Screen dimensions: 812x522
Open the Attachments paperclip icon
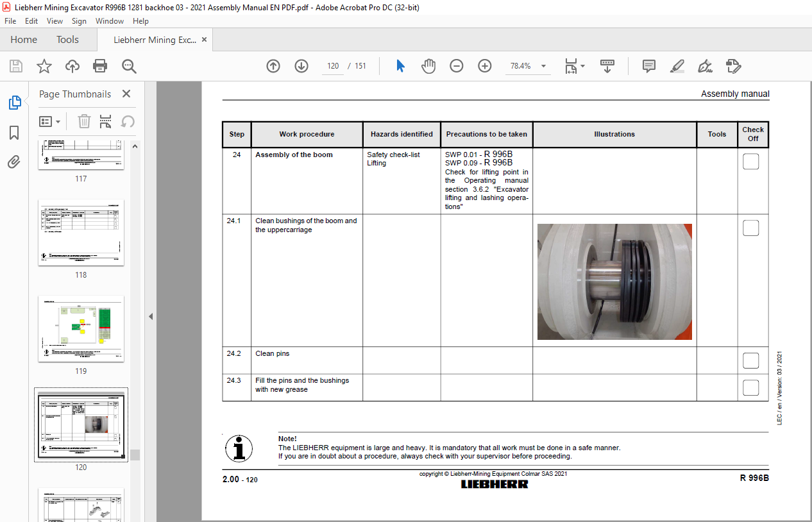point(14,162)
